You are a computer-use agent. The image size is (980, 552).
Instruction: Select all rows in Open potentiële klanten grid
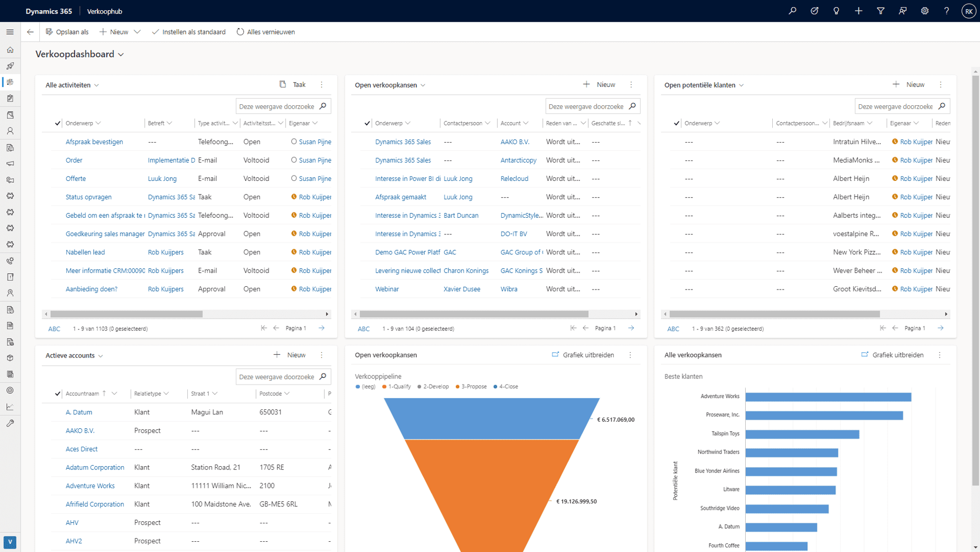click(x=676, y=123)
